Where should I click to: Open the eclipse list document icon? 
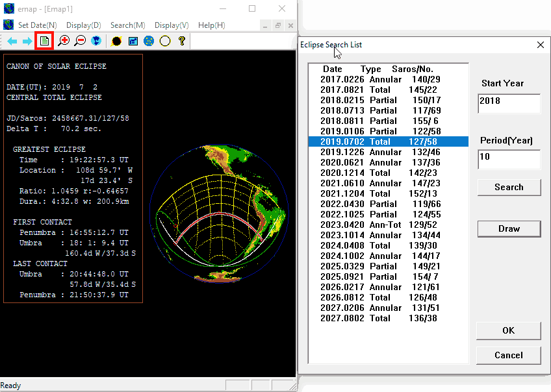click(44, 41)
